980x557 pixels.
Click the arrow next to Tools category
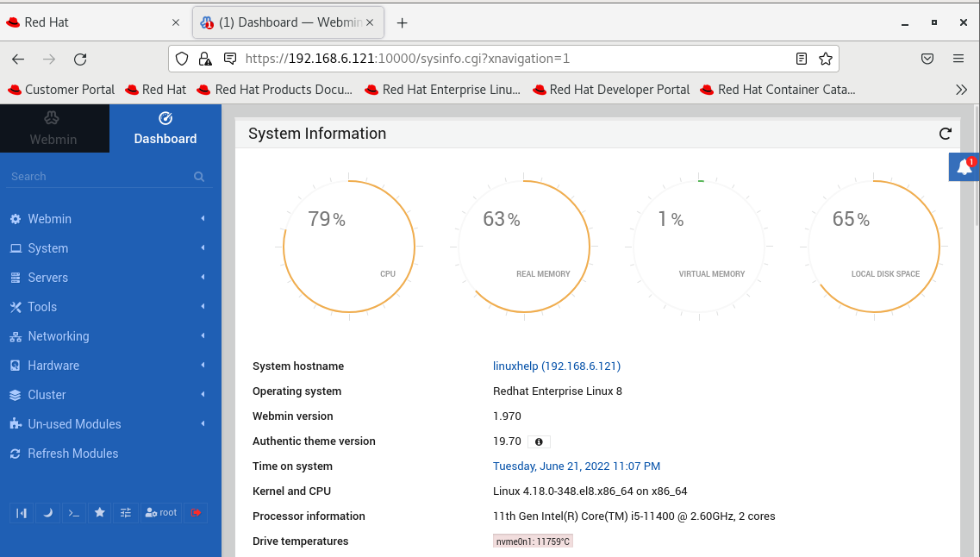(203, 306)
